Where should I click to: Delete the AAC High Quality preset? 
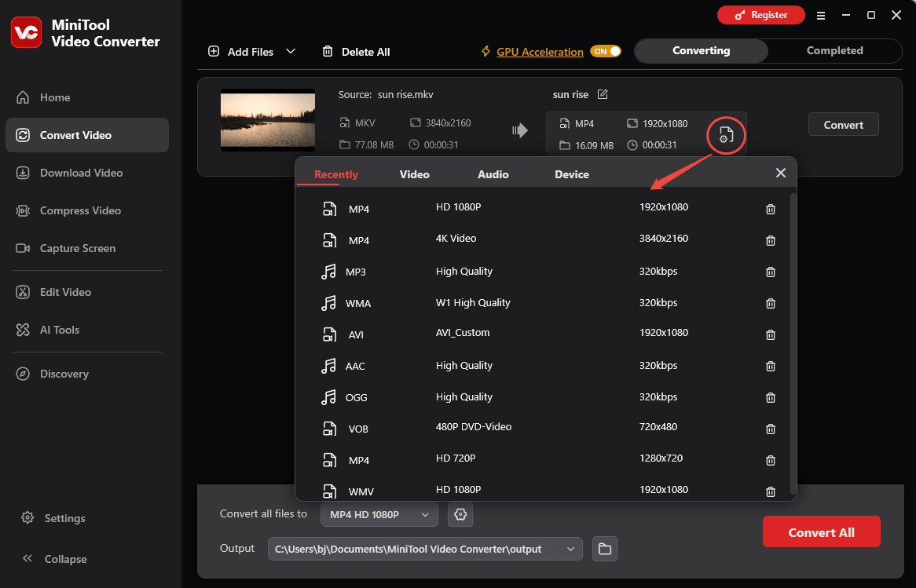coord(771,366)
